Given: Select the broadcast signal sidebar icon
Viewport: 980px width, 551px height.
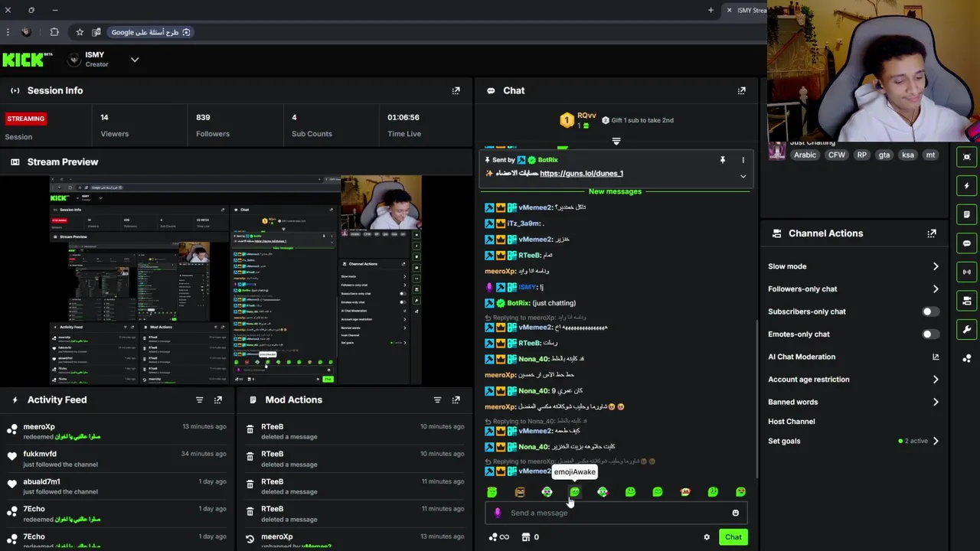Looking at the screenshot, I should [967, 272].
